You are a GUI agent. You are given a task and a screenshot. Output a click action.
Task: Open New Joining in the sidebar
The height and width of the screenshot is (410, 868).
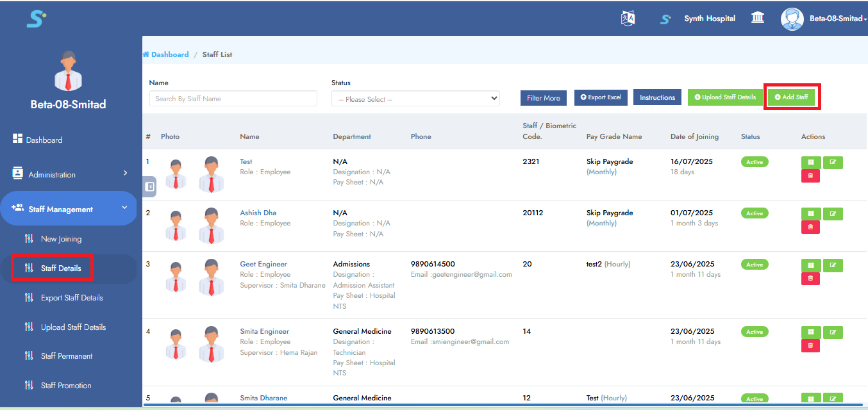61,239
